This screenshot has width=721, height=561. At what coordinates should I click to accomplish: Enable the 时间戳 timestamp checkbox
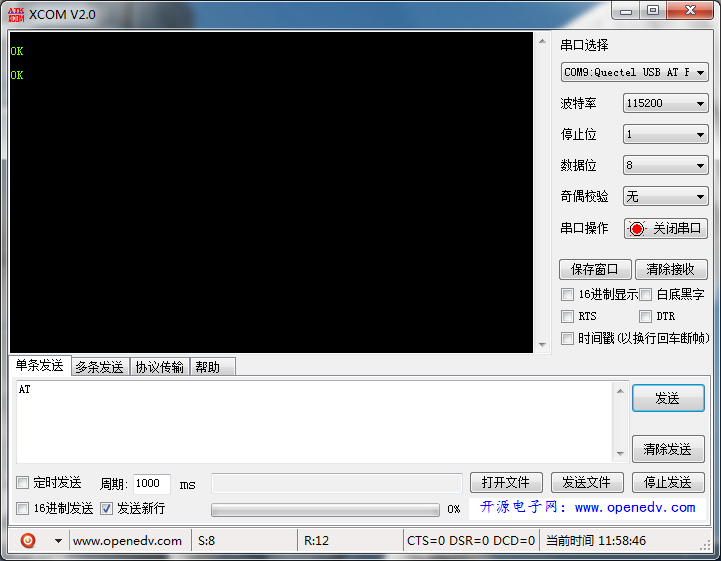pos(567,338)
